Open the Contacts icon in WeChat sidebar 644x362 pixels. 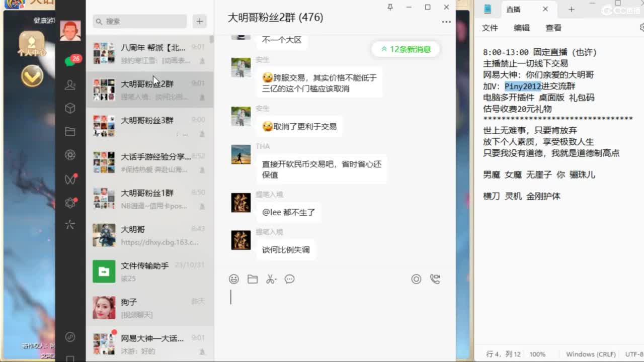tap(70, 85)
